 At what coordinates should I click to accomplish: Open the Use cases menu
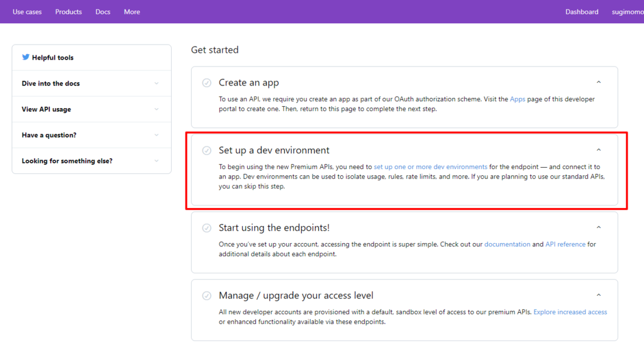(27, 12)
